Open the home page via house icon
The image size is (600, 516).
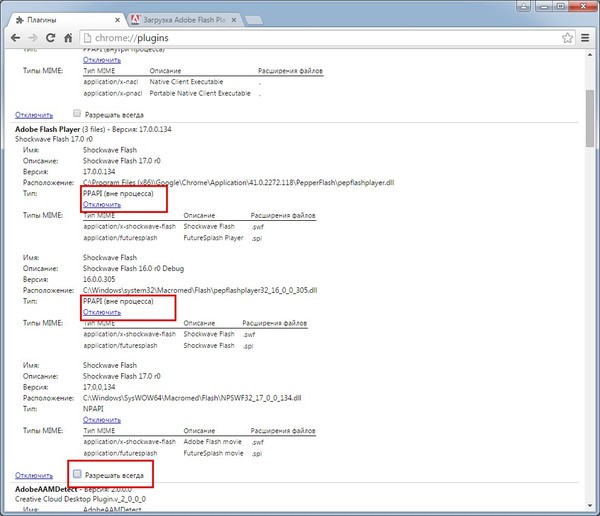pos(68,38)
